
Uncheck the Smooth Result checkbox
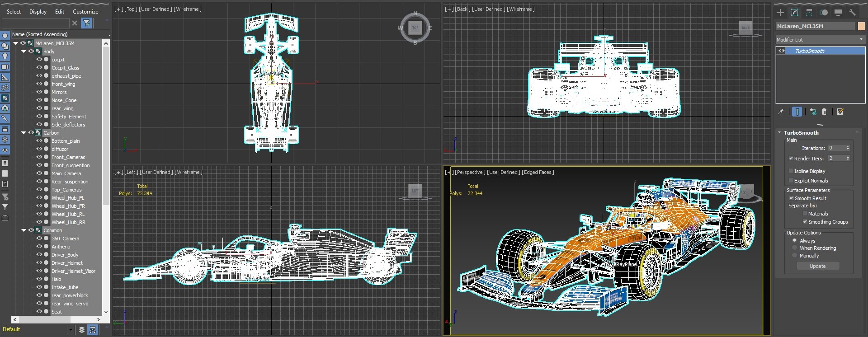click(791, 198)
